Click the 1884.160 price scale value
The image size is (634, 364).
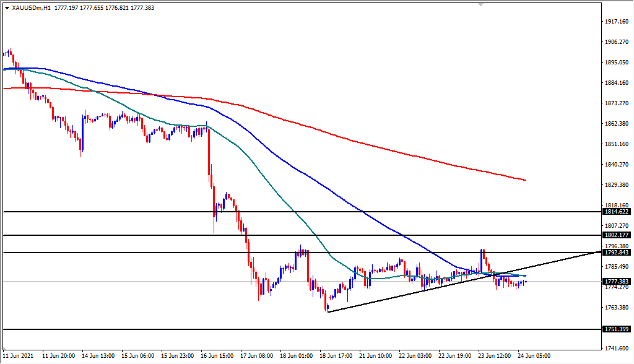617,83
